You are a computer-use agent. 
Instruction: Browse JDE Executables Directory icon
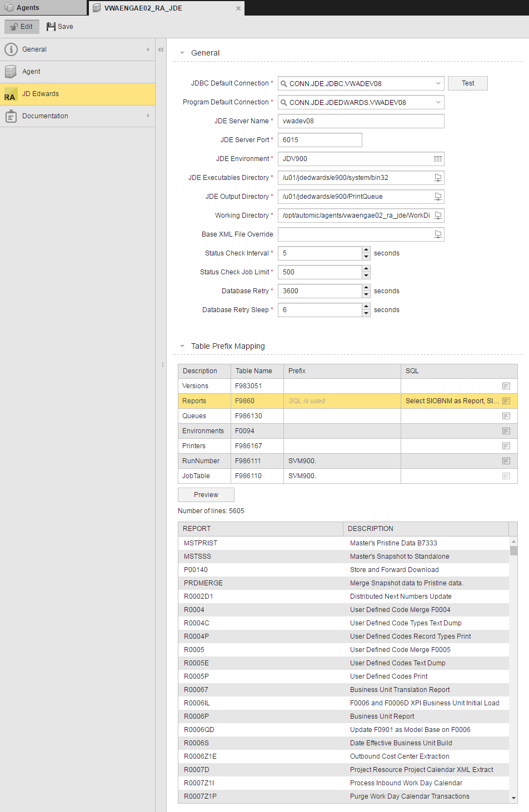pos(438,178)
